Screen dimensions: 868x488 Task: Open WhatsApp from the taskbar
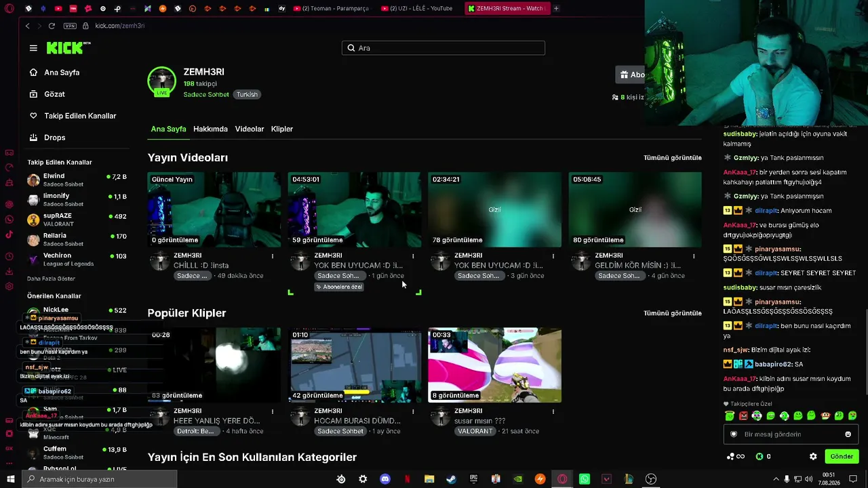585,479
